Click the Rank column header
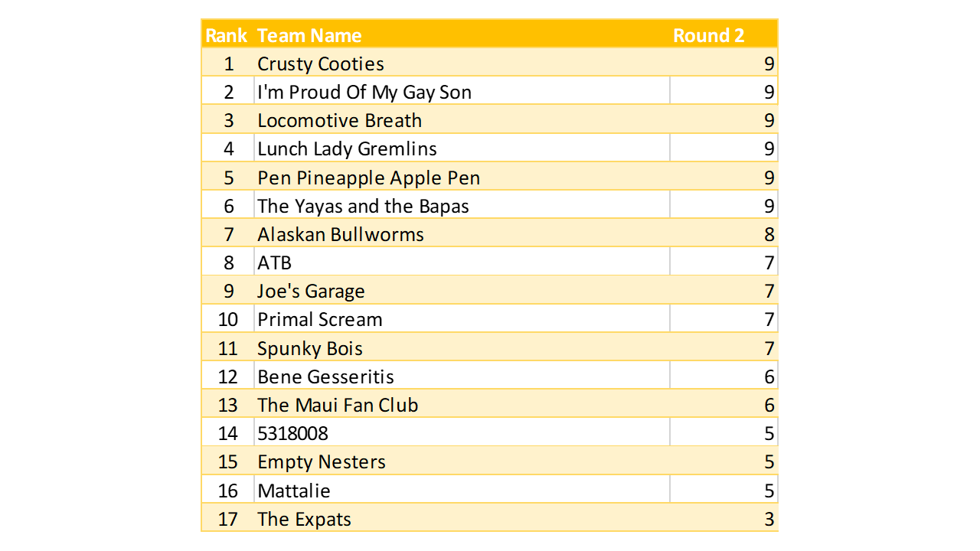The width and height of the screenshot is (980, 551). point(227,35)
